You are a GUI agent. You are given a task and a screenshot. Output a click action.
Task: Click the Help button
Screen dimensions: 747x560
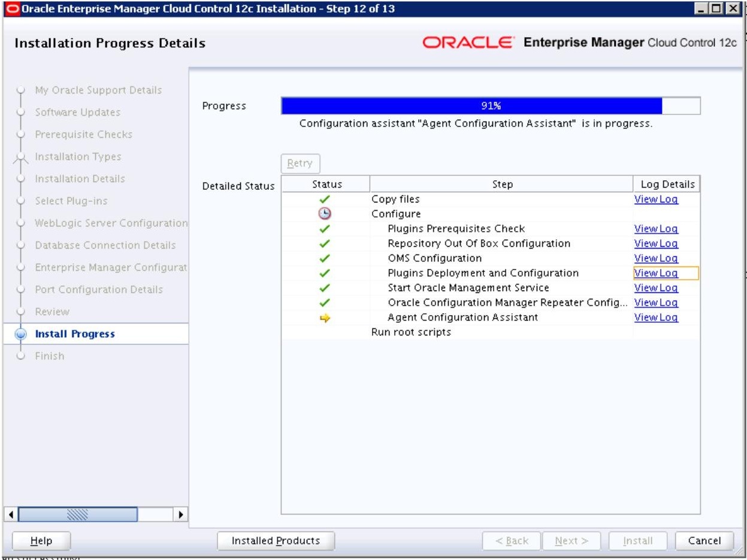(x=41, y=541)
